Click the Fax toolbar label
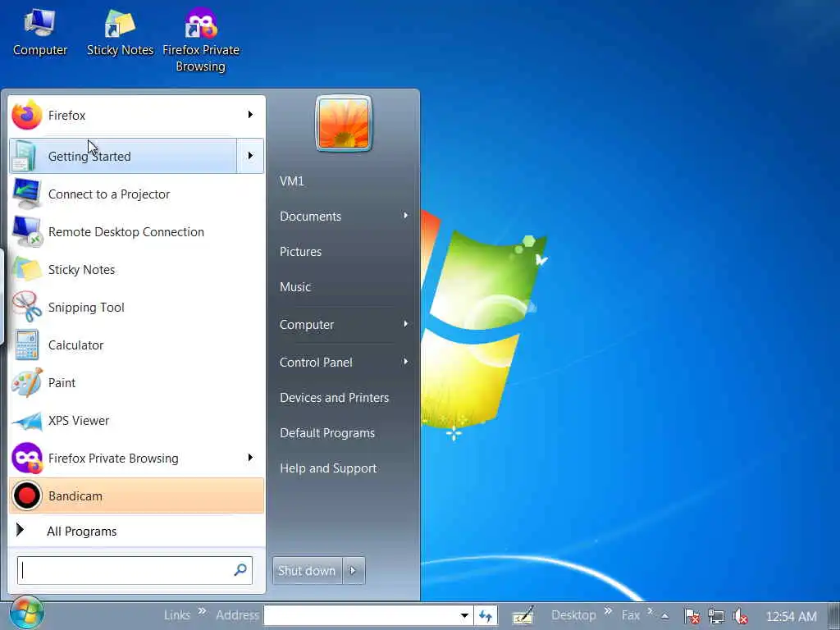The height and width of the screenshot is (630, 840). coord(631,615)
